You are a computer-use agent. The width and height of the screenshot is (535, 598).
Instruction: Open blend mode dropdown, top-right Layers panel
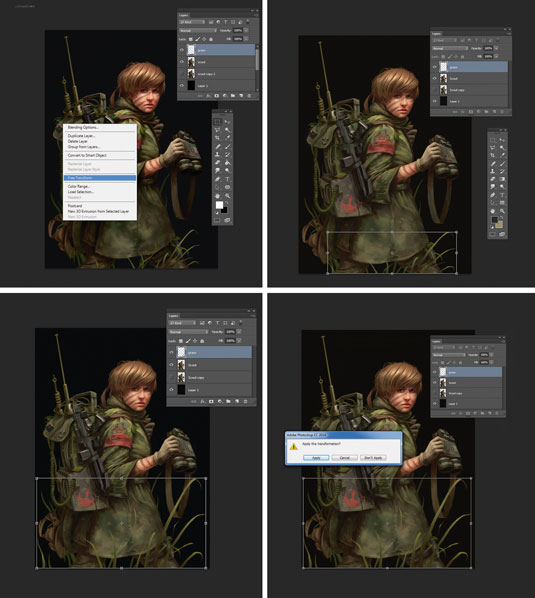click(x=450, y=48)
